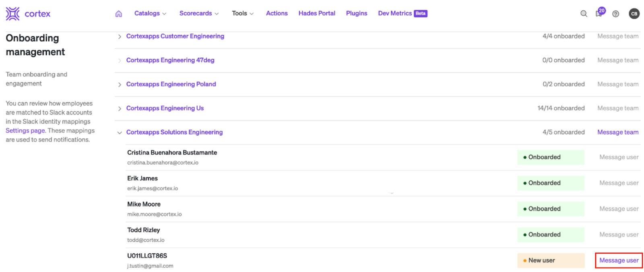Viewport: 644px width, 272px height.
Task: Open the Catalogs dropdown menu
Action: 150,13
